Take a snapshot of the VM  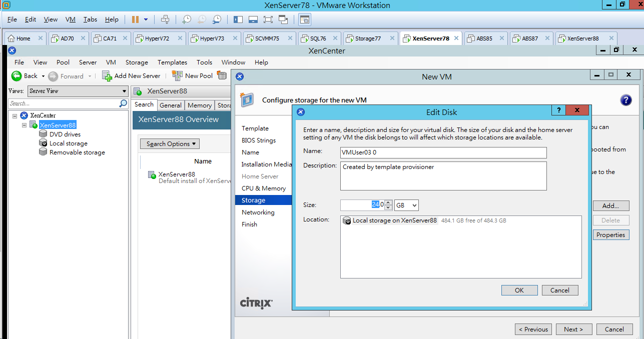(x=186, y=18)
